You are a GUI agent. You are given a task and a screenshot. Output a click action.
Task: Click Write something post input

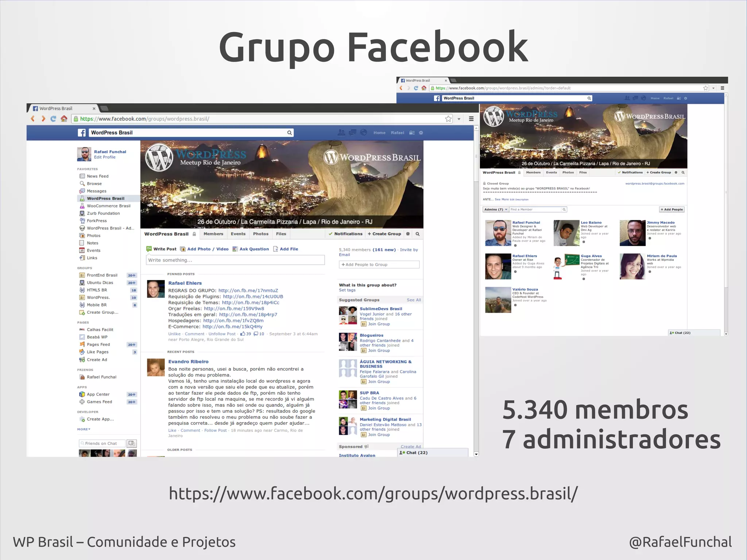tap(235, 260)
